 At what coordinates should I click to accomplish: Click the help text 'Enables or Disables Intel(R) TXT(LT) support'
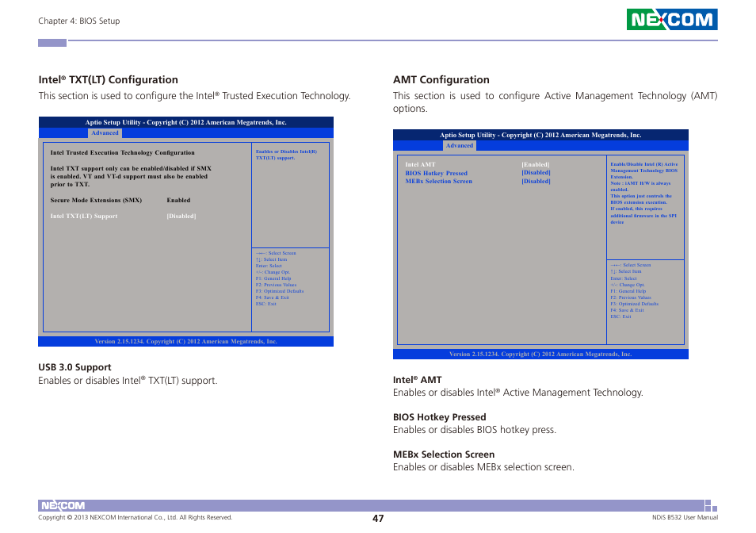[x=286, y=155]
